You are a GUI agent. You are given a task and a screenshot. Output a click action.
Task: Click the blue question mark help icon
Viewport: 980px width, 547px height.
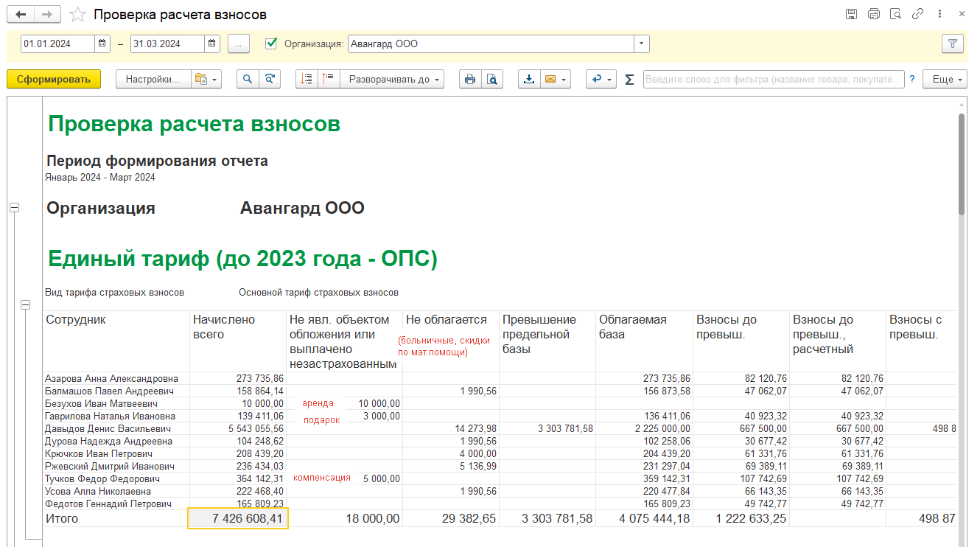tap(911, 79)
